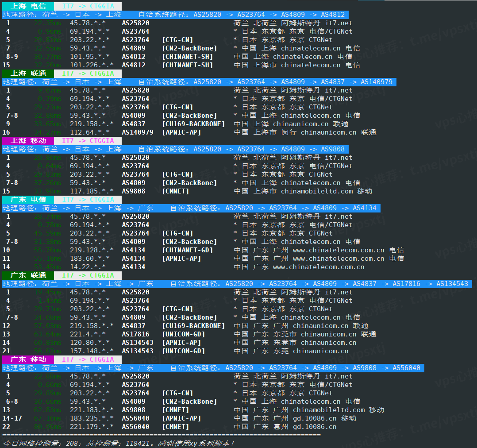Click the latency value "63.64ms"

pyautogui.click(x=48, y=334)
